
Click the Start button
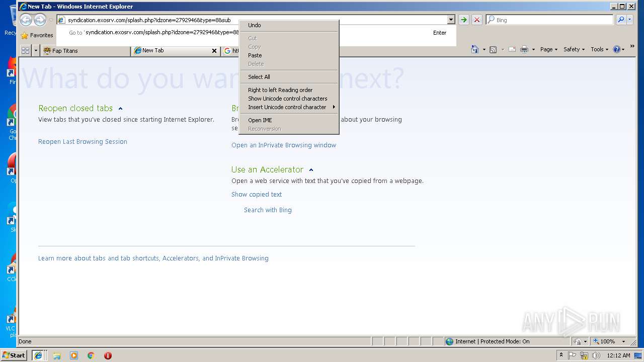point(14,355)
